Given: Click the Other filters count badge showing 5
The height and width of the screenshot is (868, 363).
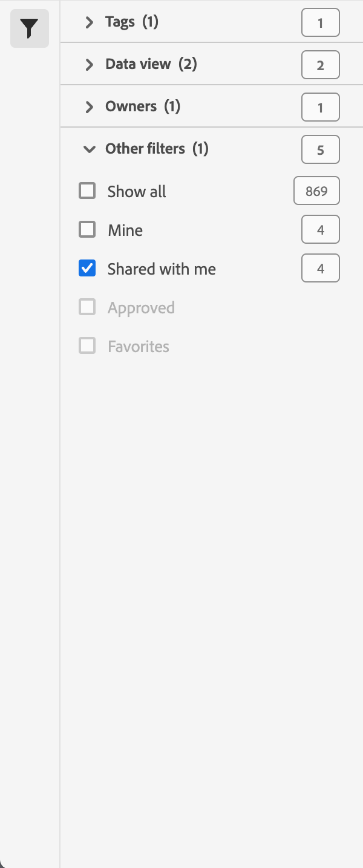Looking at the screenshot, I should click(321, 150).
